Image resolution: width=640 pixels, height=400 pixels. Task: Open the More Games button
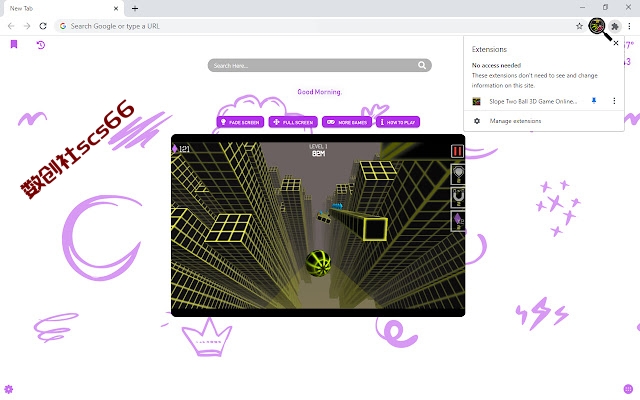(347, 122)
